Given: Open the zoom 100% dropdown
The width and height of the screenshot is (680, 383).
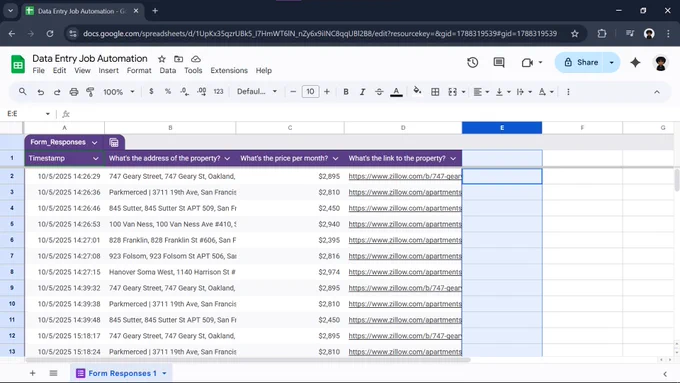Looking at the screenshot, I should click(x=118, y=92).
